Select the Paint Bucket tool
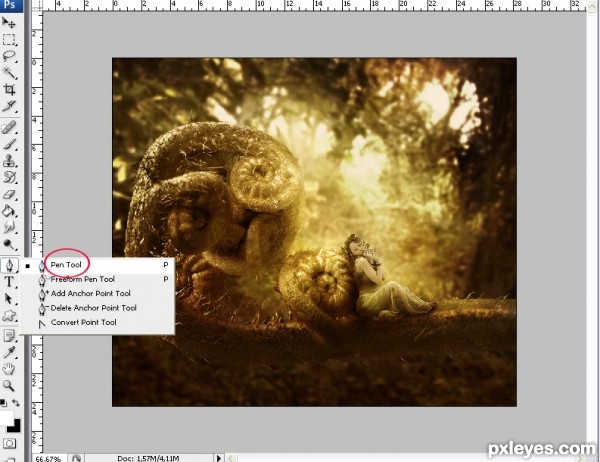The height and width of the screenshot is (462, 600). pos(9,211)
